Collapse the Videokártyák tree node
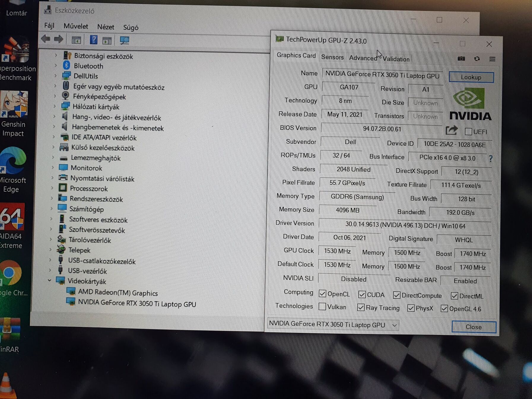 50,280
